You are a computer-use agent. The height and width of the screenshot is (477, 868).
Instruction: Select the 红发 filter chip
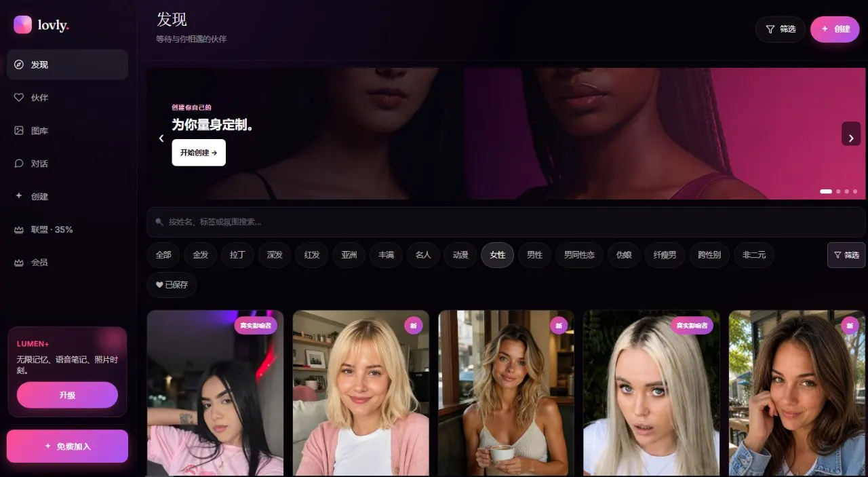[312, 255]
